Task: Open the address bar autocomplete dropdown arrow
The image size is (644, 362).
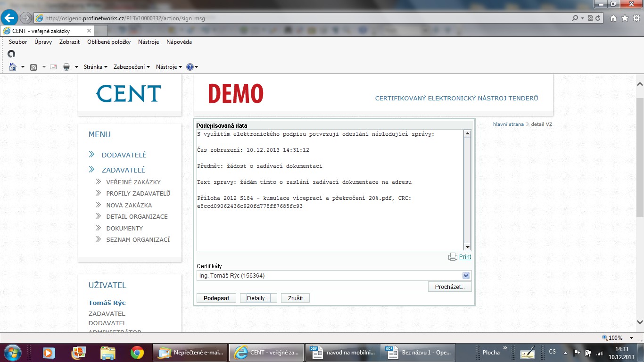Action: tap(583, 18)
